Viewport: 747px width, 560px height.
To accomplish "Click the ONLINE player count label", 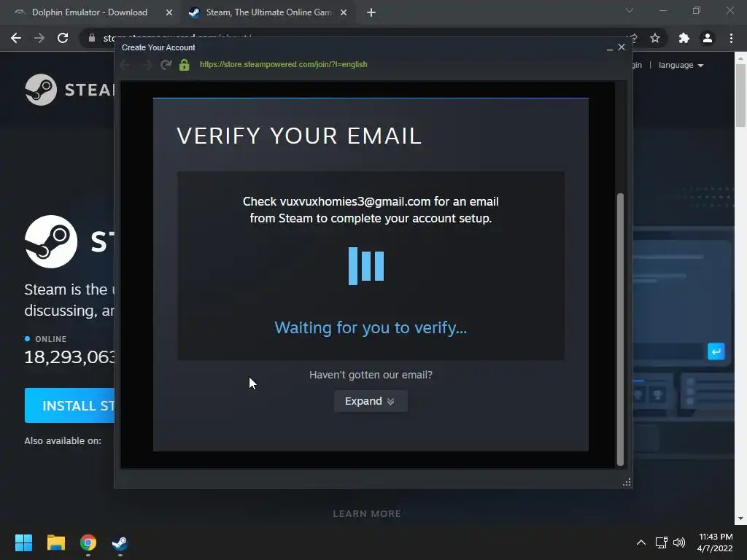I will click(50, 339).
